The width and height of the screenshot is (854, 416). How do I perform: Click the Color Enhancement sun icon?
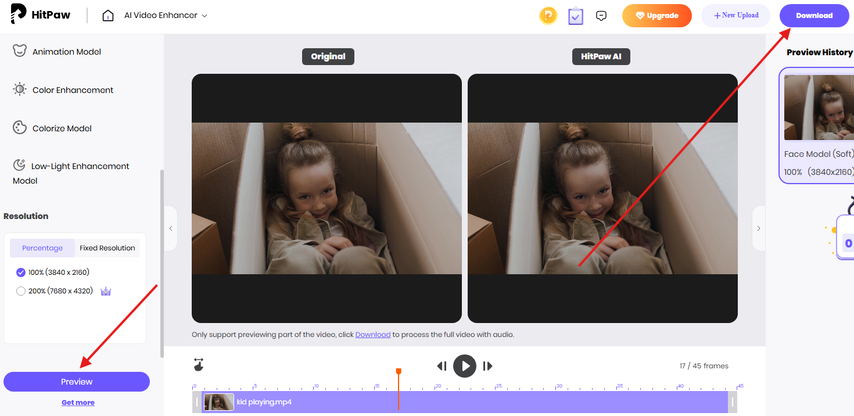point(20,89)
